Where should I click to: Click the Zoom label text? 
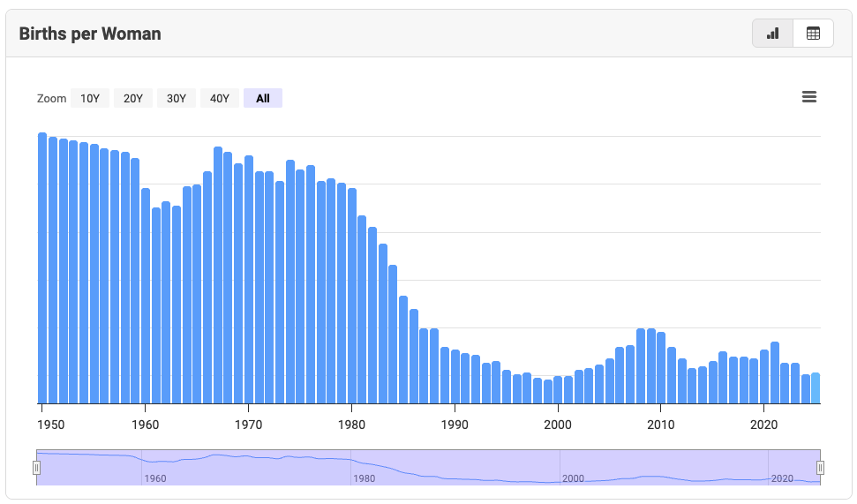[x=51, y=98]
